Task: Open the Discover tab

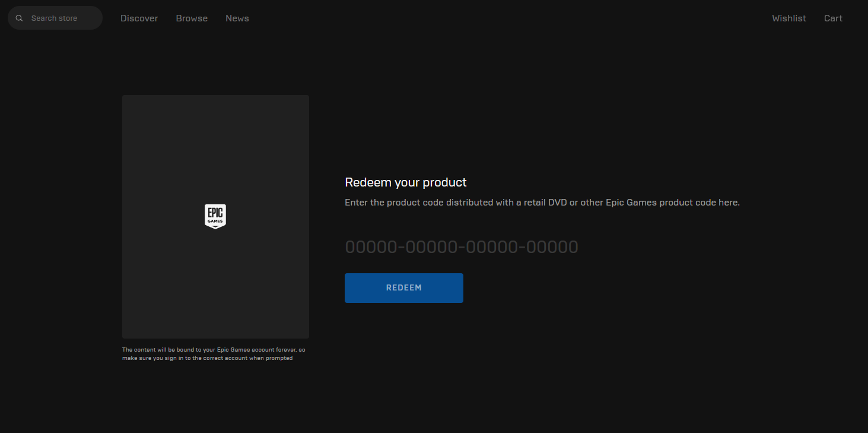Action: (139, 18)
